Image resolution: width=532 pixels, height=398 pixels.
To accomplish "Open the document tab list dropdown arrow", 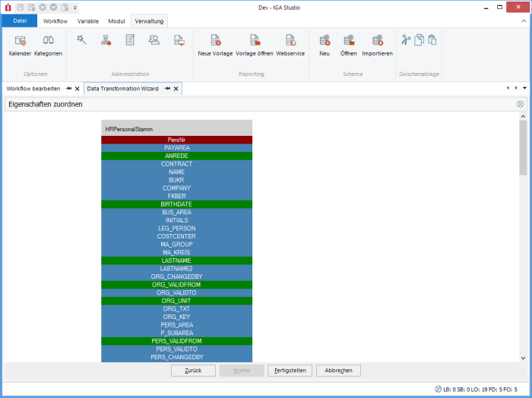I will [524, 88].
